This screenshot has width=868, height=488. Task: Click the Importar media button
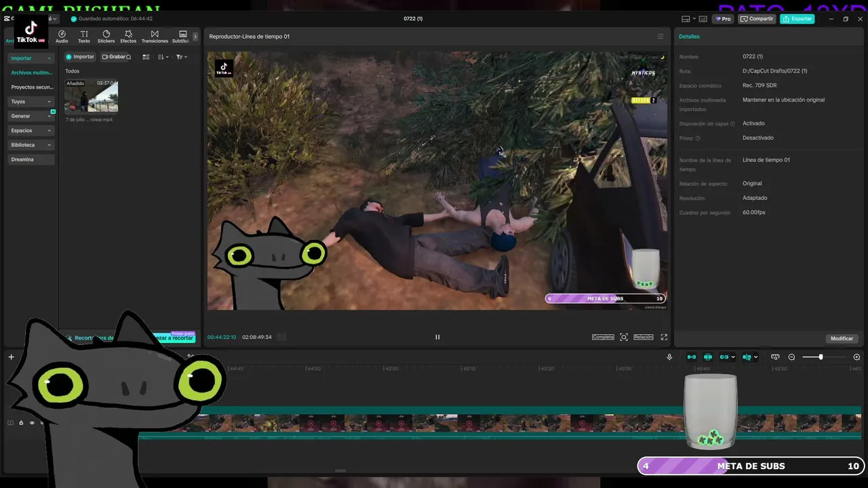point(80,57)
